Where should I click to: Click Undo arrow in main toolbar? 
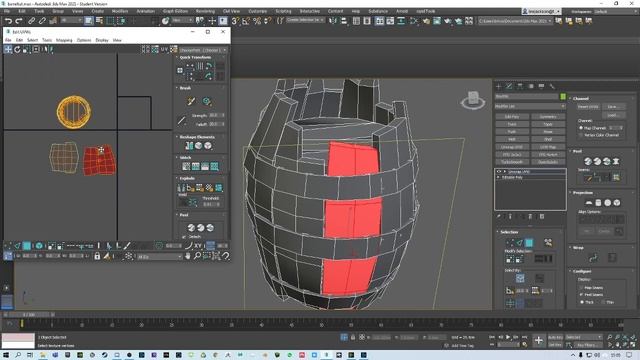(x=8, y=21)
